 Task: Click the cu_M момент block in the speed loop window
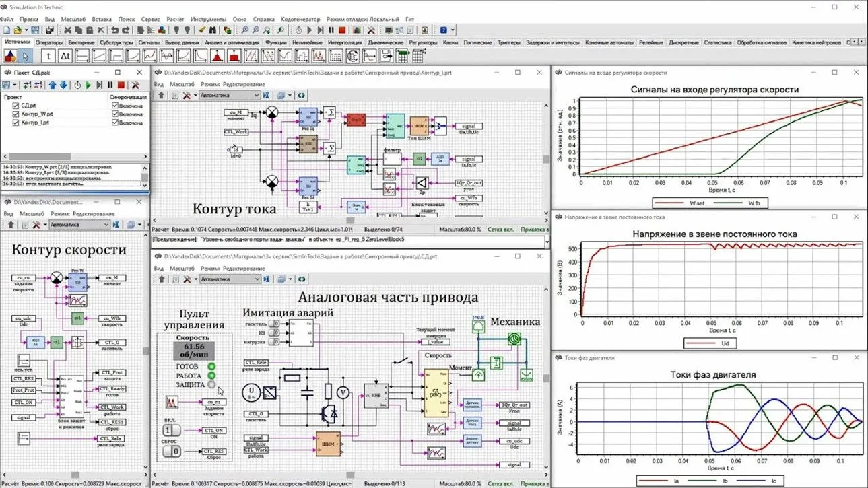pos(112,279)
